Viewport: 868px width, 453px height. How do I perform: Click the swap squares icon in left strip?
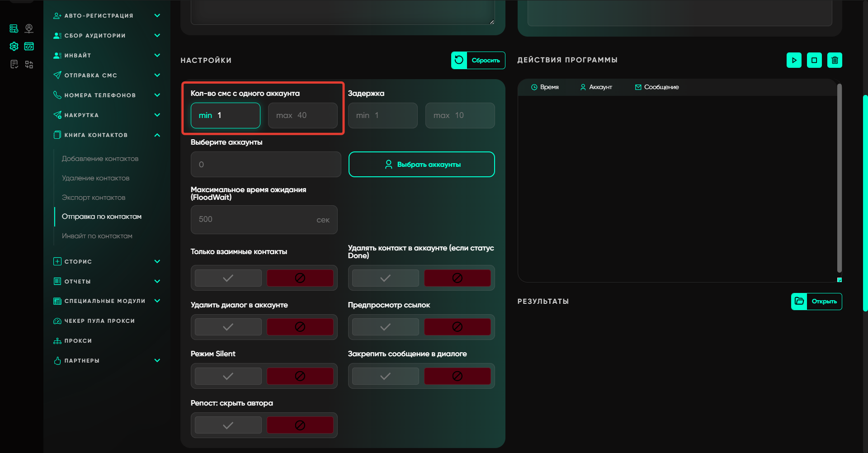pos(29,65)
